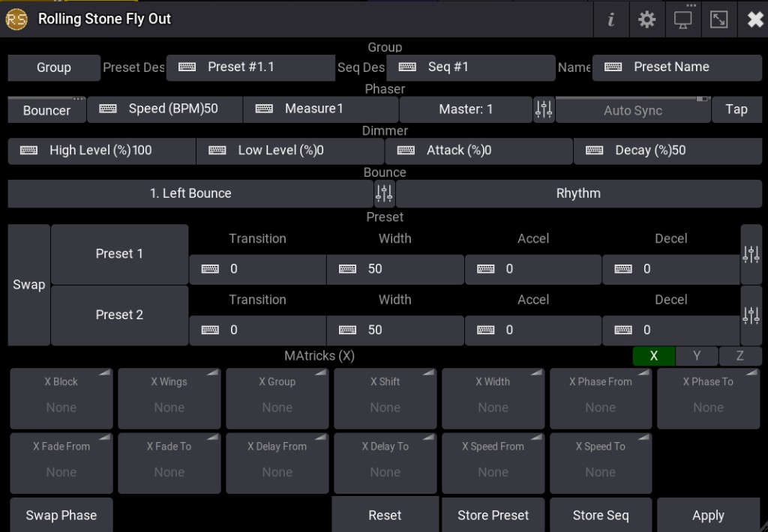Open the X Phase To dropdown
This screenshot has width=768, height=532.
[708, 399]
